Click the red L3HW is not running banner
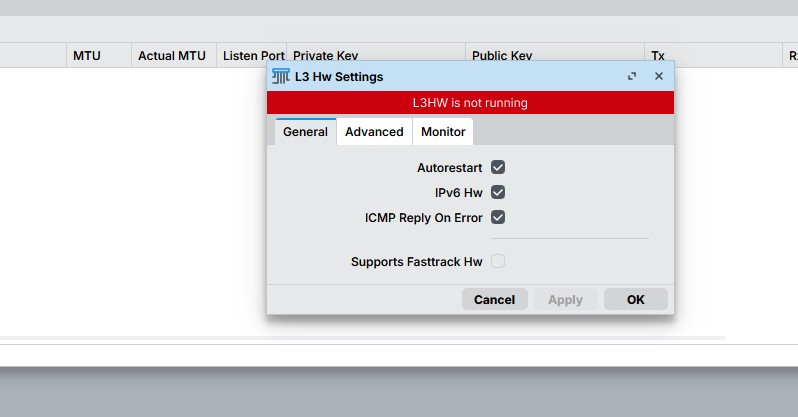 470,102
